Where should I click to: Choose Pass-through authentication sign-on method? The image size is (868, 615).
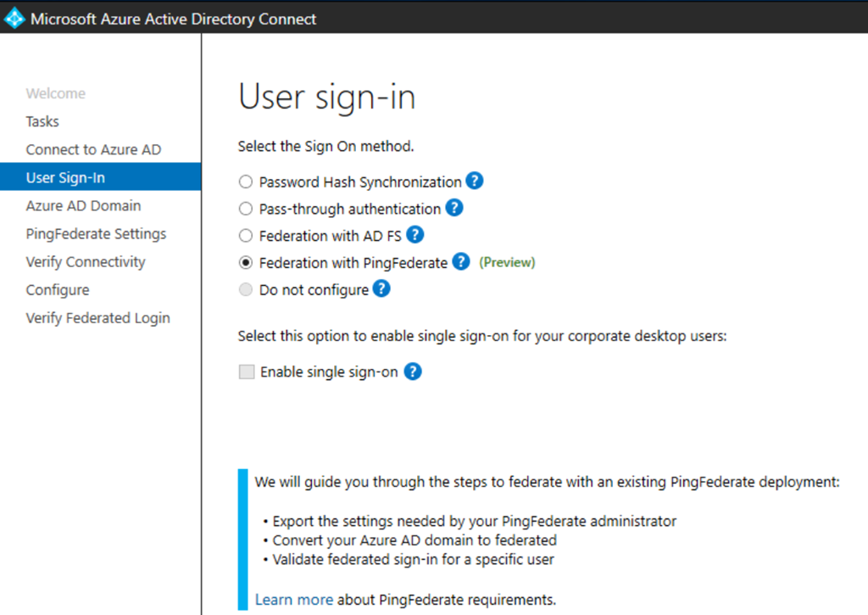point(246,209)
